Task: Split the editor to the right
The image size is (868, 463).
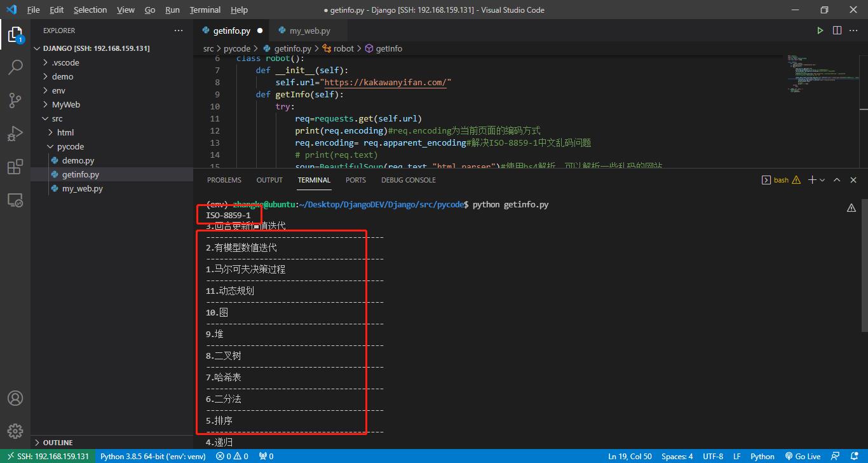Action: click(x=837, y=31)
